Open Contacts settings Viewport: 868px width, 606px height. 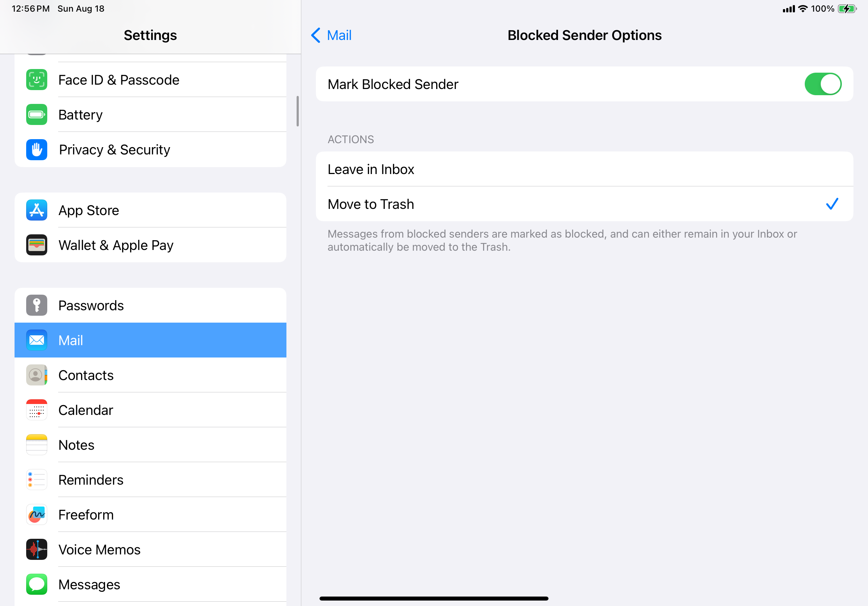pos(150,375)
